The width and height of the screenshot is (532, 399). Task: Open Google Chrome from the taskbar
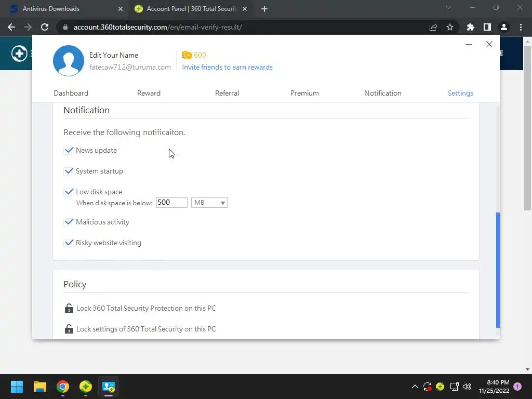point(63,387)
